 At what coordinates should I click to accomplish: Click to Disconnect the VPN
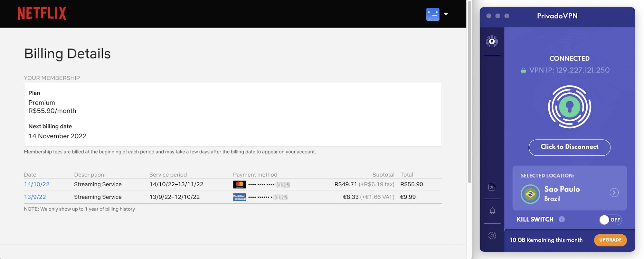pos(569,147)
